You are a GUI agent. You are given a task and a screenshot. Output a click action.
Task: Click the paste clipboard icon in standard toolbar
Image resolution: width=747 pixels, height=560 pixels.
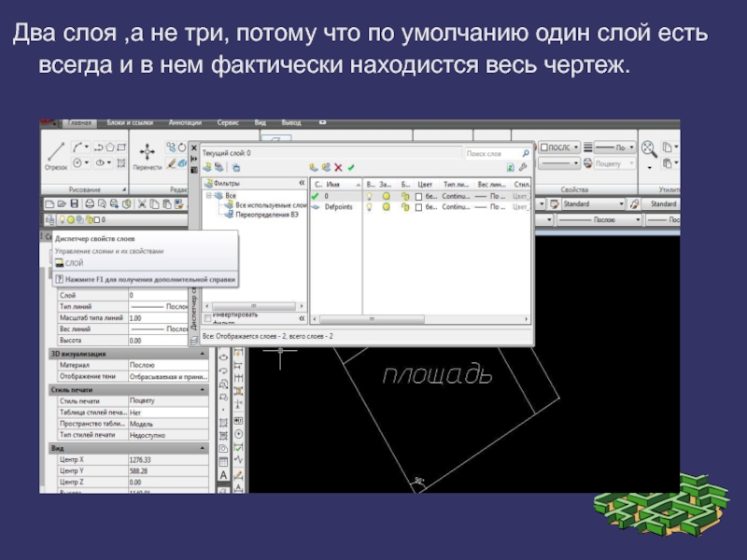[x=167, y=203]
